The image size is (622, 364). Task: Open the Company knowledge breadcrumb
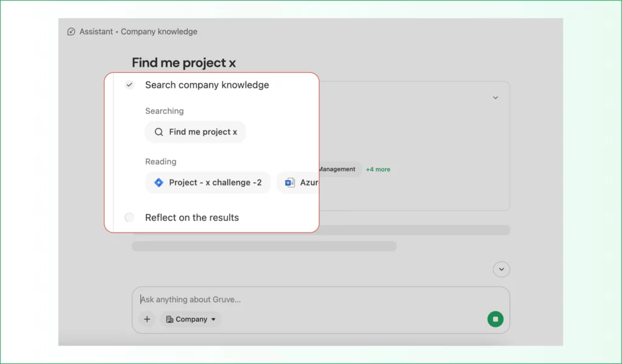pos(159,32)
